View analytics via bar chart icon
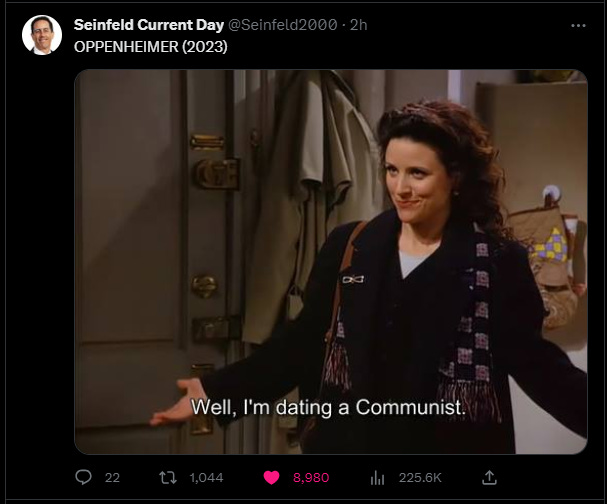 pos(377,478)
